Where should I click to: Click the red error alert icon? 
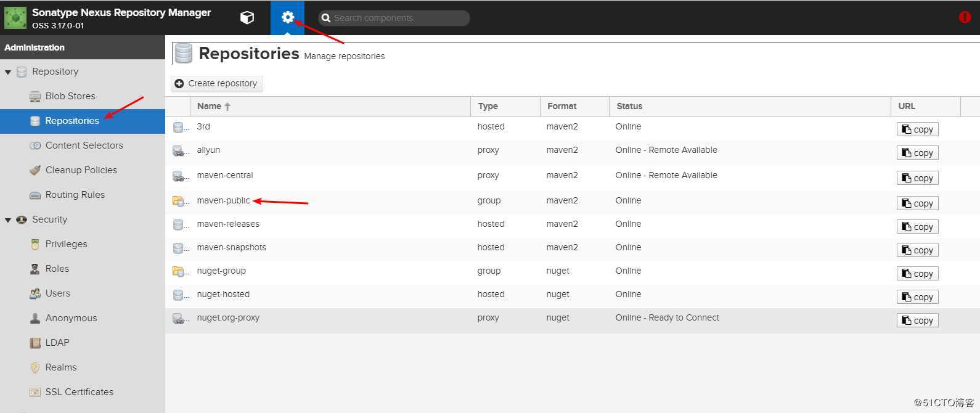point(965,17)
